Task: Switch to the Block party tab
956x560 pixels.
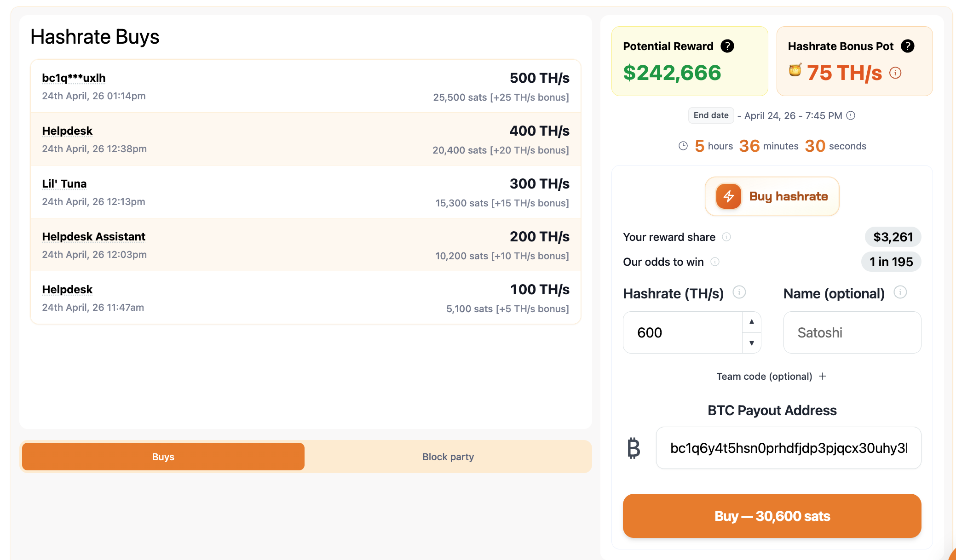Action: (448, 457)
